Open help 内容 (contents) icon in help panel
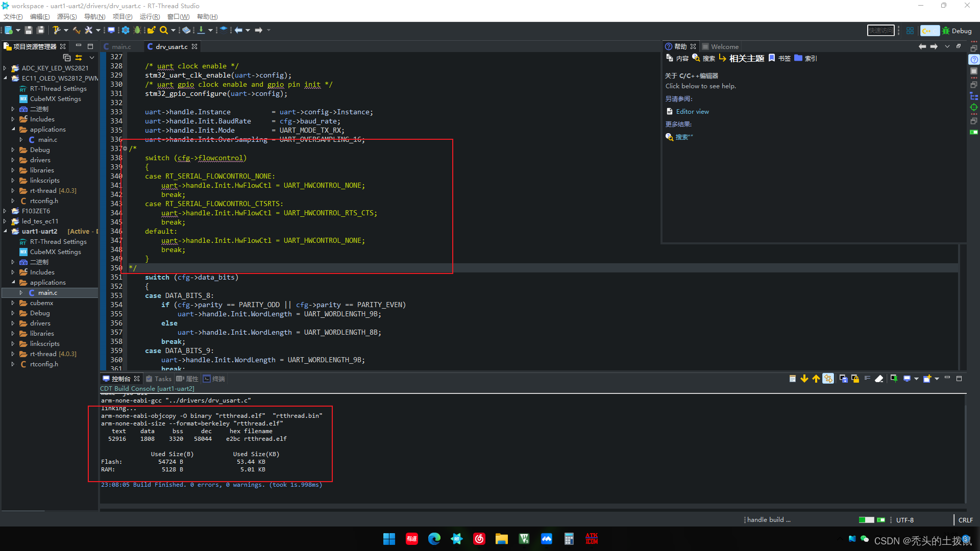This screenshot has height=551, width=980. pyautogui.click(x=669, y=58)
